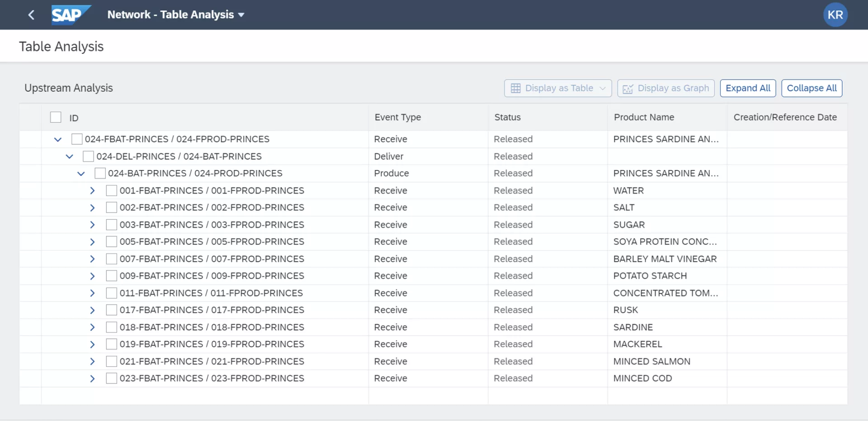
Task: Open the KR user avatar menu
Action: point(835,15)
